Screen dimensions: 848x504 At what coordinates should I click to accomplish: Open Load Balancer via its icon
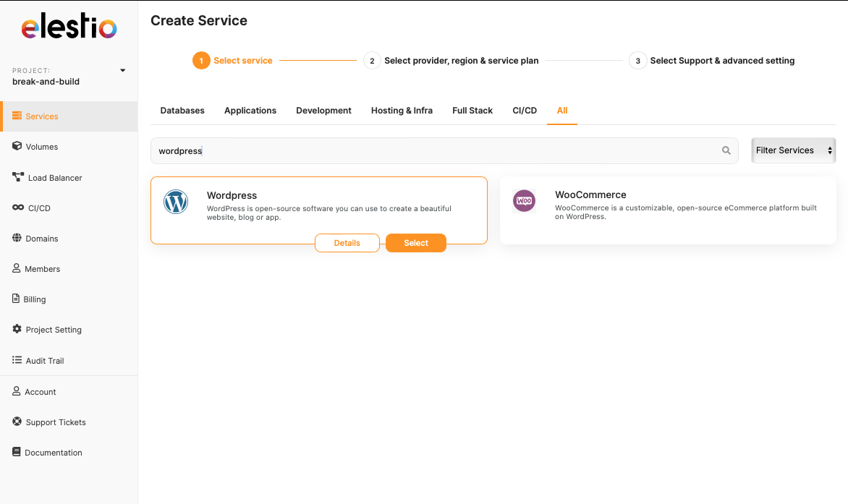18,177
